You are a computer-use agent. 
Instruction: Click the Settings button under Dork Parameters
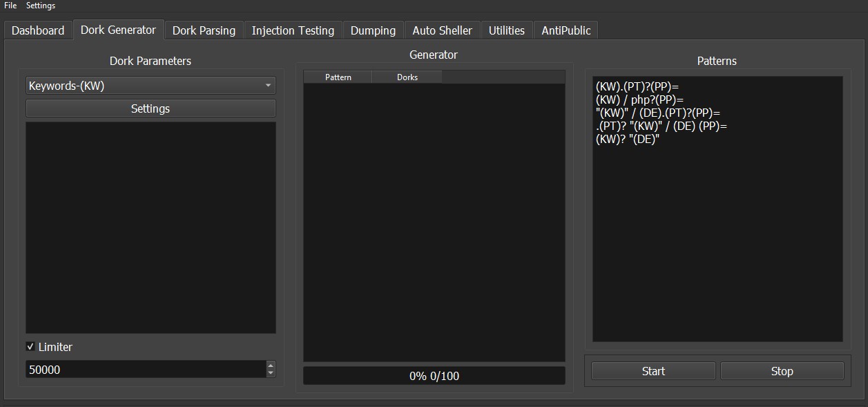point(151,108)
